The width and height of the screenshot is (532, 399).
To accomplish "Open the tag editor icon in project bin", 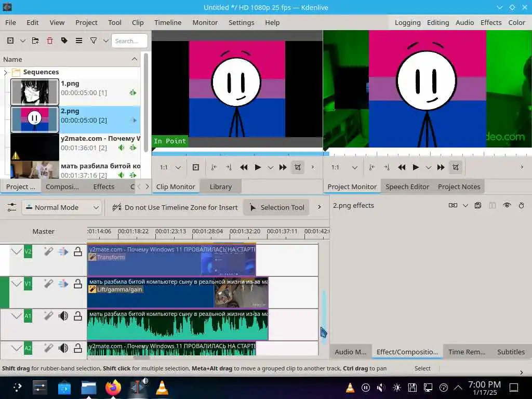I will pyautogui.click(x=64, y=41).
